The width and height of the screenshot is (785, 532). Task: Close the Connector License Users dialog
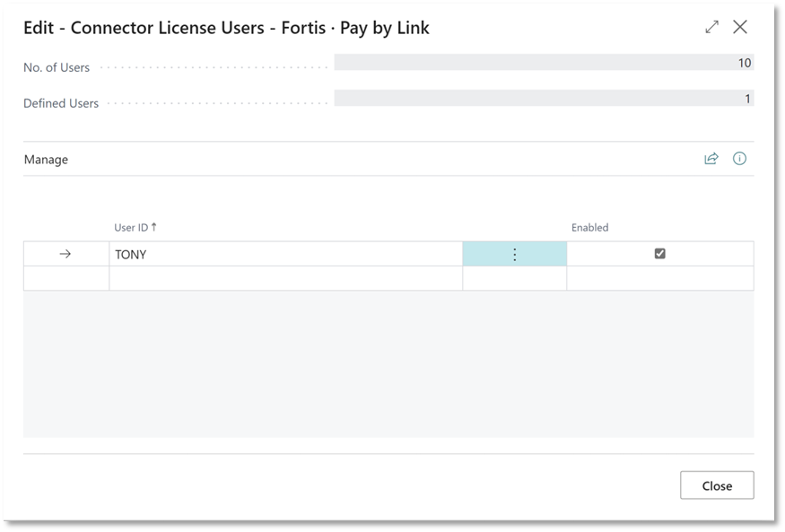point(740,27)
